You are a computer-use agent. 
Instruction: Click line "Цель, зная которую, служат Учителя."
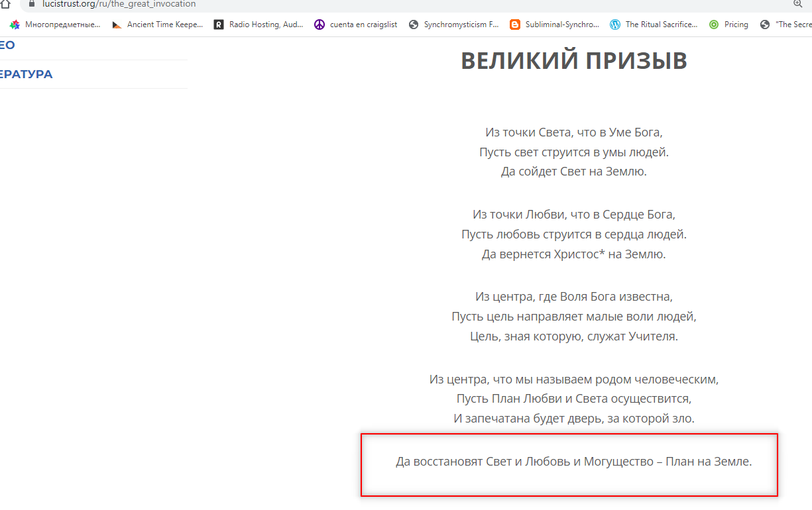coord(574,336)
